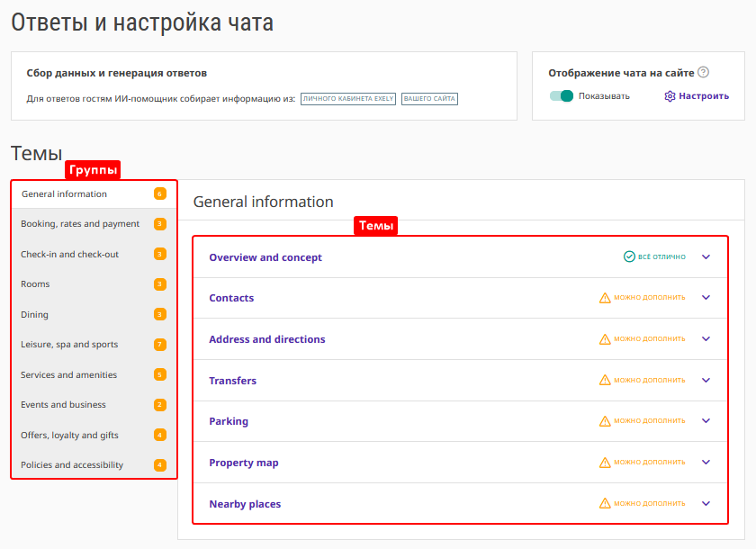Expand the Contacts topic chevron
The height and width of the screenshot is (549, 756).
(x=706, y=297)
